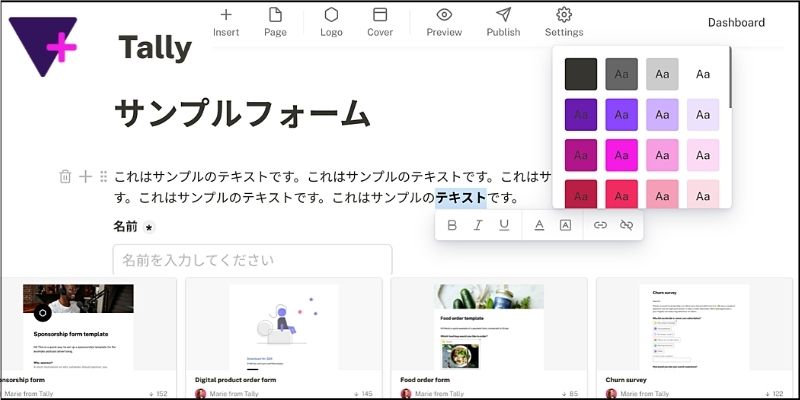
Task: Select the palest magenta Aa swatch
Action: 703,155
